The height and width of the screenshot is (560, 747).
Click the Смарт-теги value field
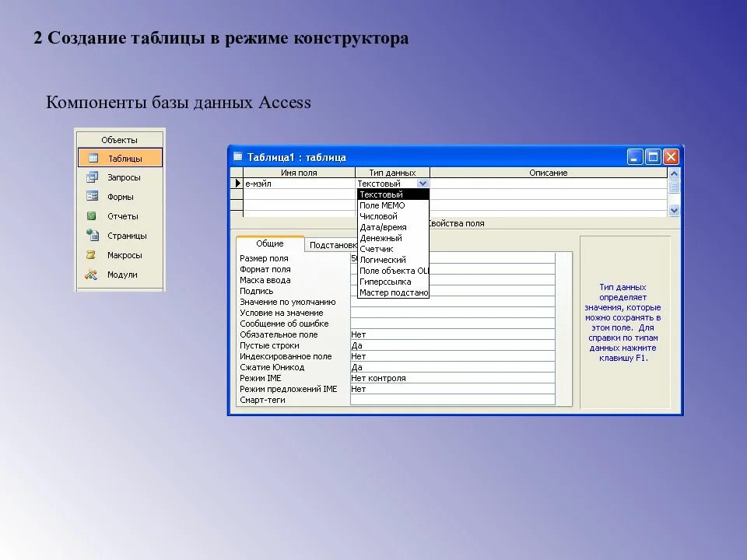click(x=453, y=400)
